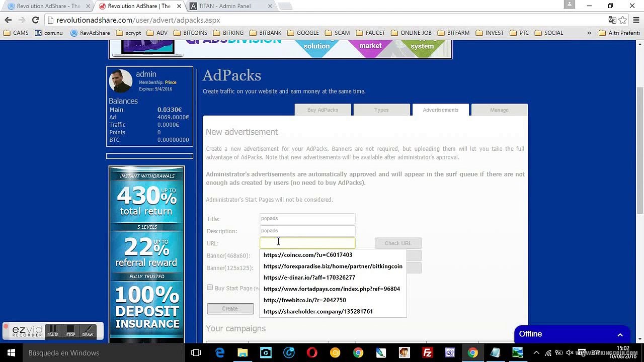Open Task View on the taskbar

click(196, 352)
